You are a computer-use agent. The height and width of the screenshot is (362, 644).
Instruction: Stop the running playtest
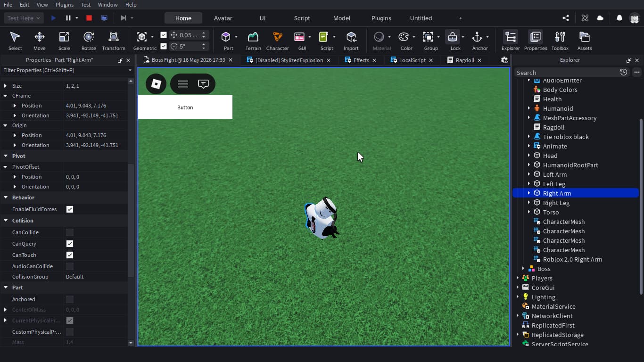tap(89, 18)
